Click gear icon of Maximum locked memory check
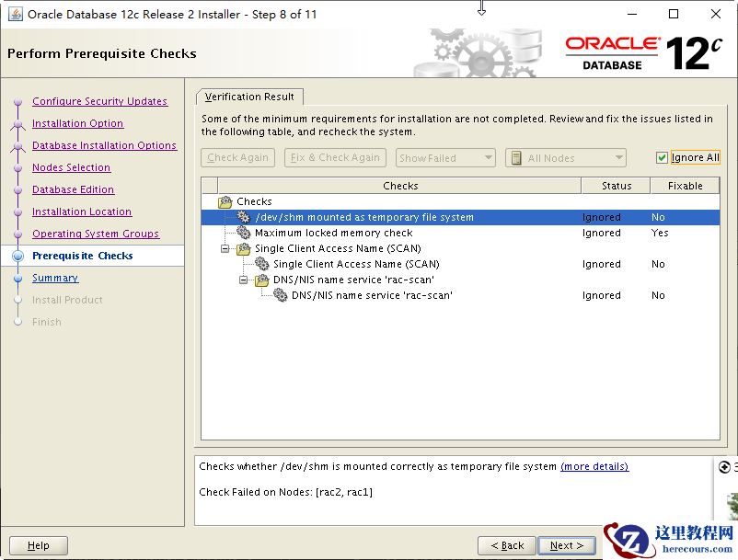Image resolution: width=738 pixels, height=560 pixels. [x=243, y=233]
